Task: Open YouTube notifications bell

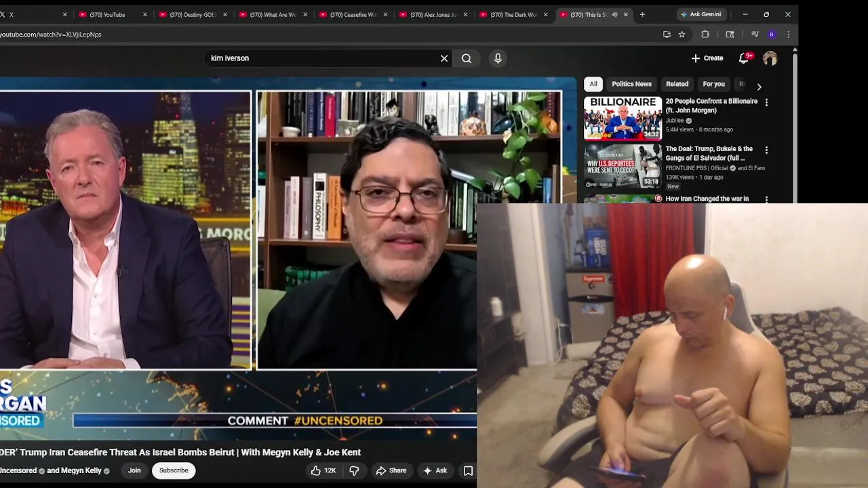Action: pyautogui.click(x=744, y=58)
